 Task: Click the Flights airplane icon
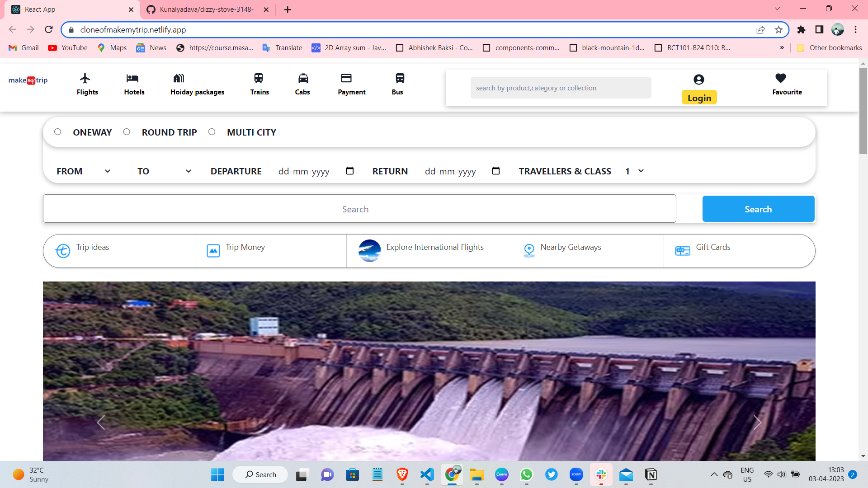(85, 79)
